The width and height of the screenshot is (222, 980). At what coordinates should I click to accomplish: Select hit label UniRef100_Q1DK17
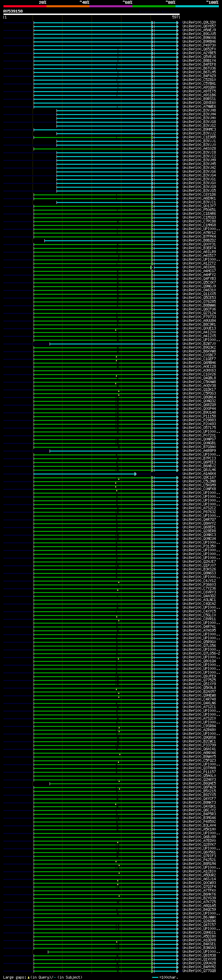pos(199,389)
